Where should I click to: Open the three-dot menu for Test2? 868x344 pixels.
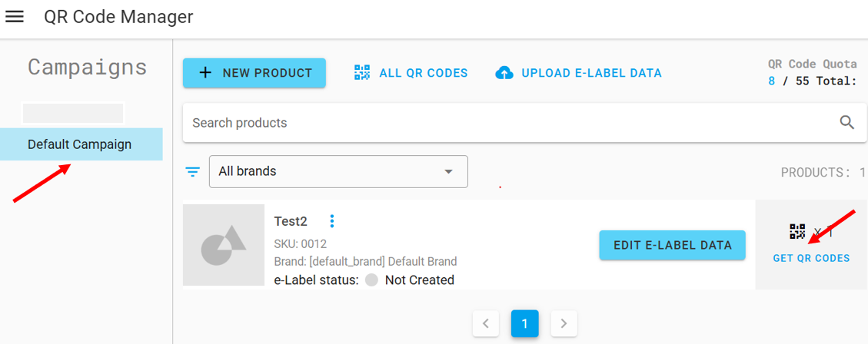pos(332,221)
